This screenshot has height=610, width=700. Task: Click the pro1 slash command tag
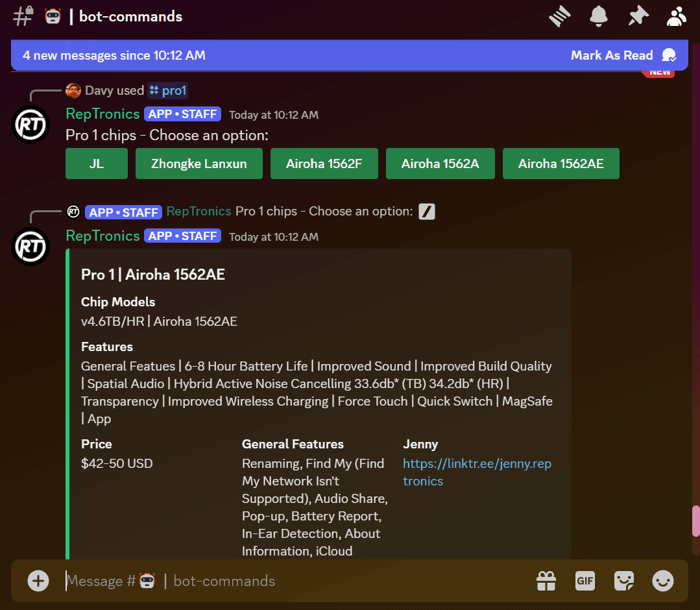(x=168, y=91)
